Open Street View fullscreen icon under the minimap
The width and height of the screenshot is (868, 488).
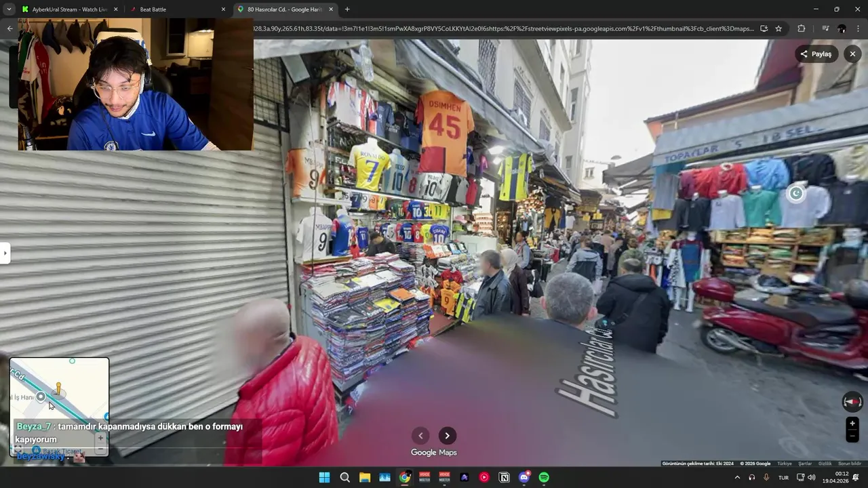[18, 449]
